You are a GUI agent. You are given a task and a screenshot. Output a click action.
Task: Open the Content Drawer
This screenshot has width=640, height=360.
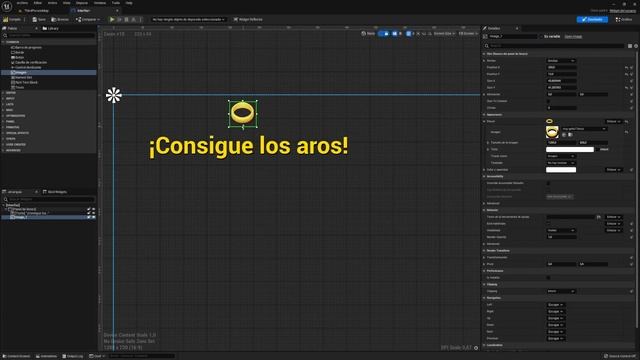(x=17, y=356)
